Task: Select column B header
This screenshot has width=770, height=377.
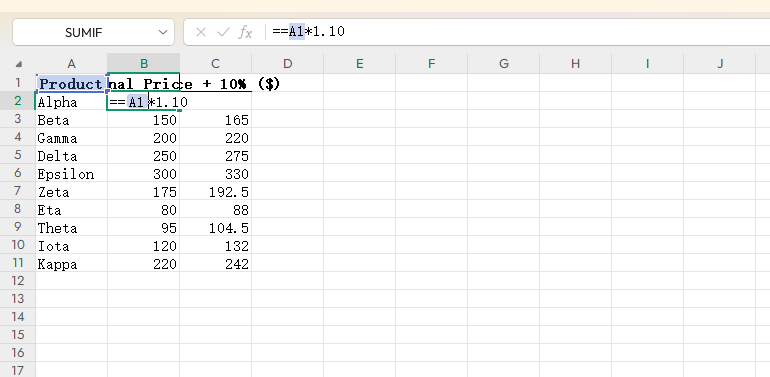Action: (143, 63)
